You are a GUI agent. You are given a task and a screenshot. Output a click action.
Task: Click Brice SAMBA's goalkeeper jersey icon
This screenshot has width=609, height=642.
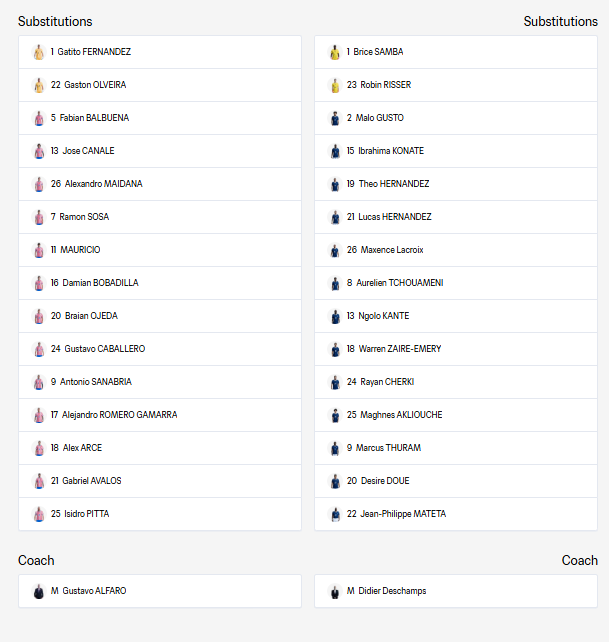click(x=335, y=52)
